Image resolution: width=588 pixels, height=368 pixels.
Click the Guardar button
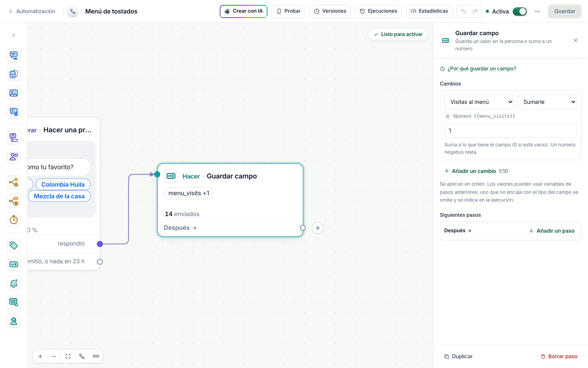[565, 11]
